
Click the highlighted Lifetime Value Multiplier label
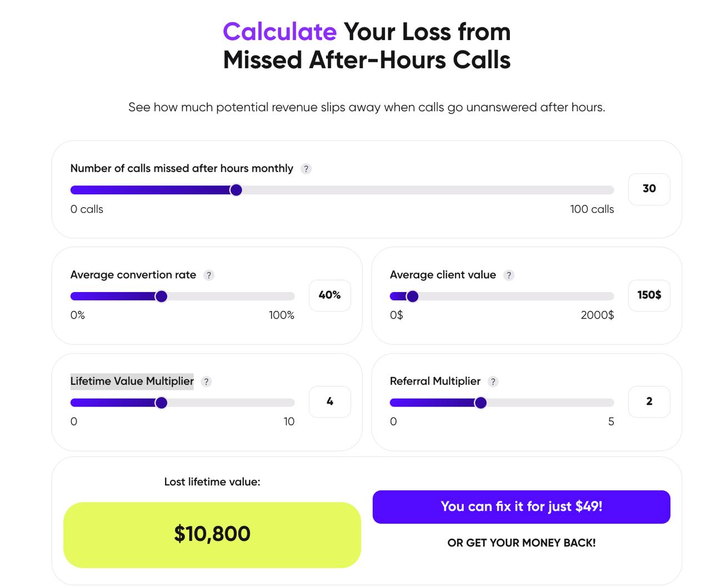(x=132, y=381)
